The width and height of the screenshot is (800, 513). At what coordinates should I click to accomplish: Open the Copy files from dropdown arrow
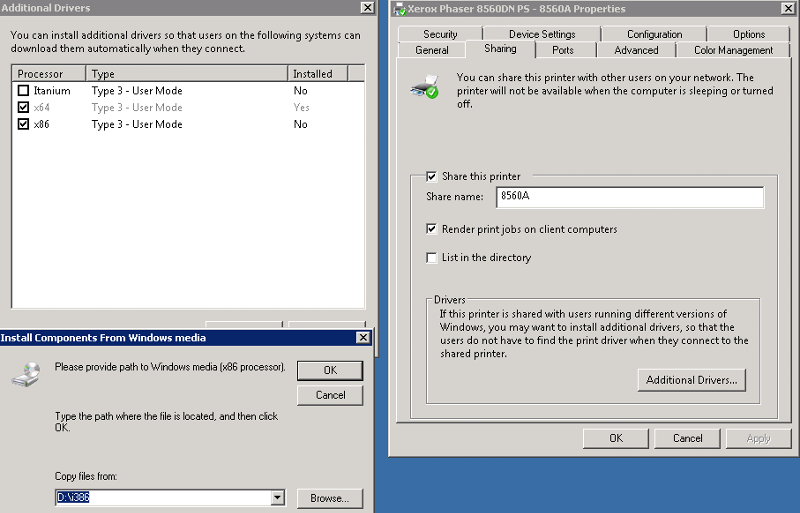[x=278, y=498]
